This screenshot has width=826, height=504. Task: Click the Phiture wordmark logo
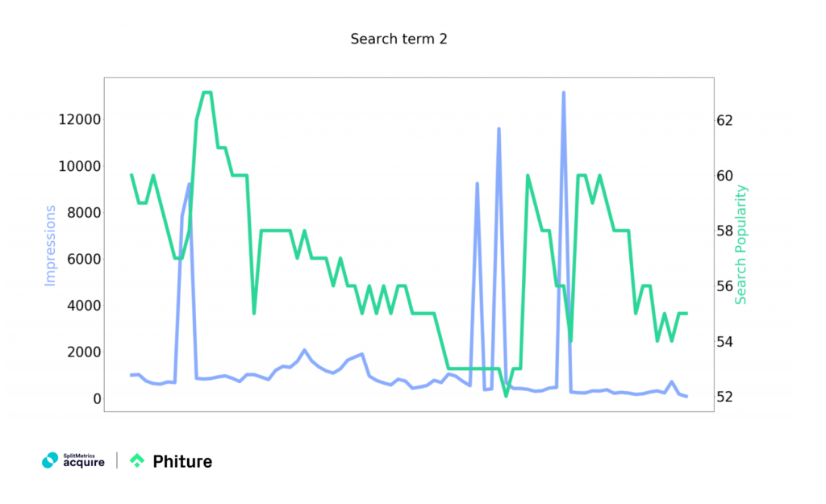click(x=183, y=461)
